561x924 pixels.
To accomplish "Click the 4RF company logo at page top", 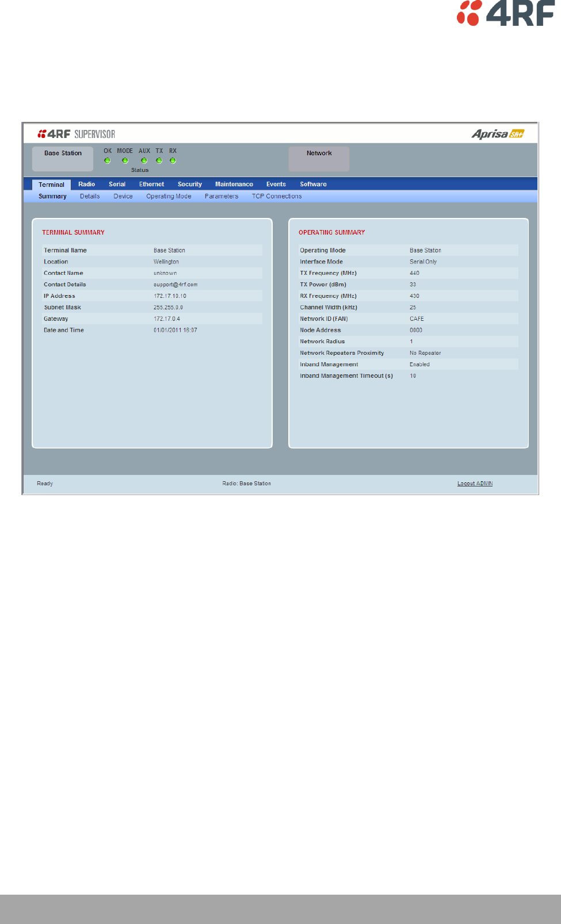I will click(x=506, y=13).
